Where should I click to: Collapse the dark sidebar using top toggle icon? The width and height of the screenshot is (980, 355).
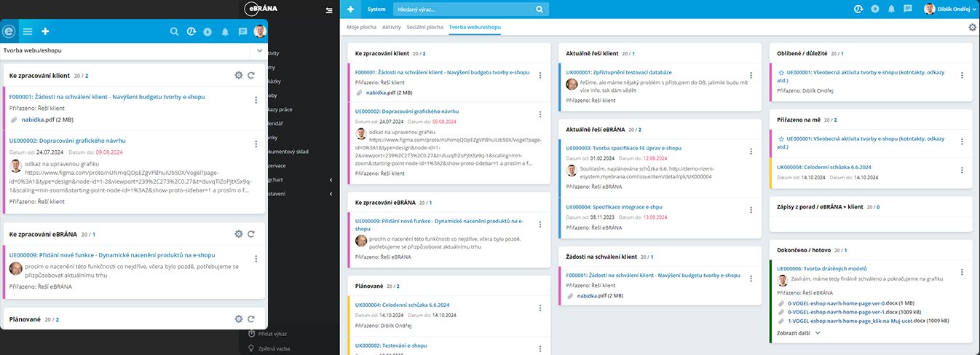tap(329, 10)
